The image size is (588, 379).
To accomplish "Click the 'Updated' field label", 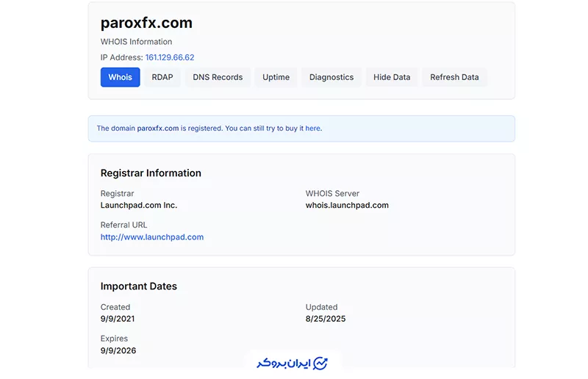I will (x=321, y=307).
